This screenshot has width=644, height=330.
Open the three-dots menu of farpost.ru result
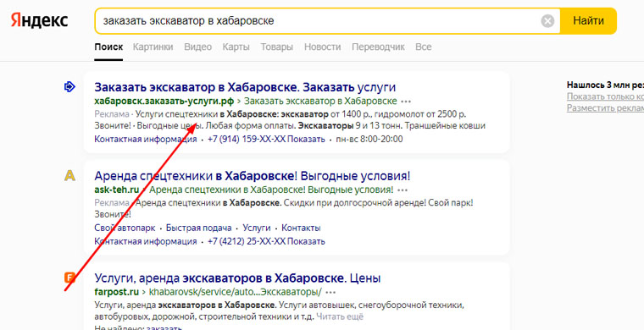tap(330, 293)
